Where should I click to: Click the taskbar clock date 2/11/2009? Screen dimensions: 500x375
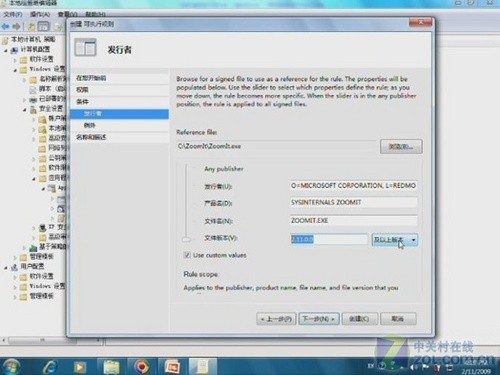point(476,371)
